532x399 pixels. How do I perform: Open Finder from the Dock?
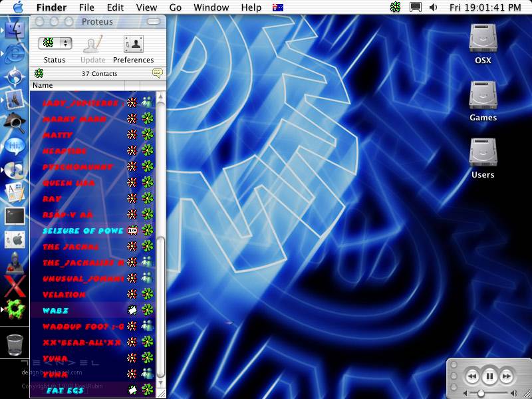(14, 30)
